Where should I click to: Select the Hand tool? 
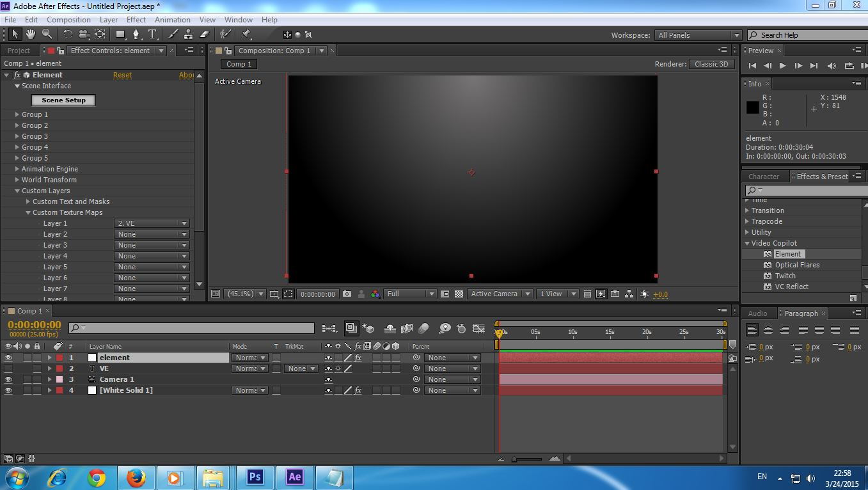31,35
